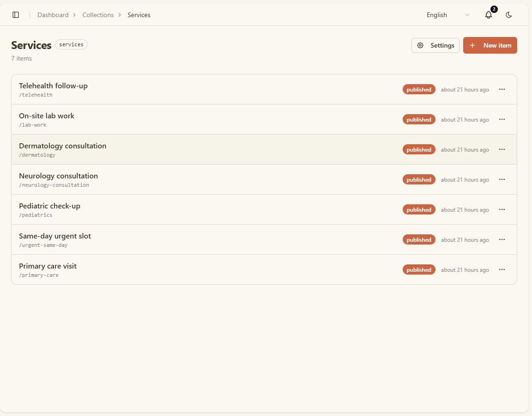Click the services slug badge beside title
Image resolution: width=532 pixels, height=416 pixels.
71,44
